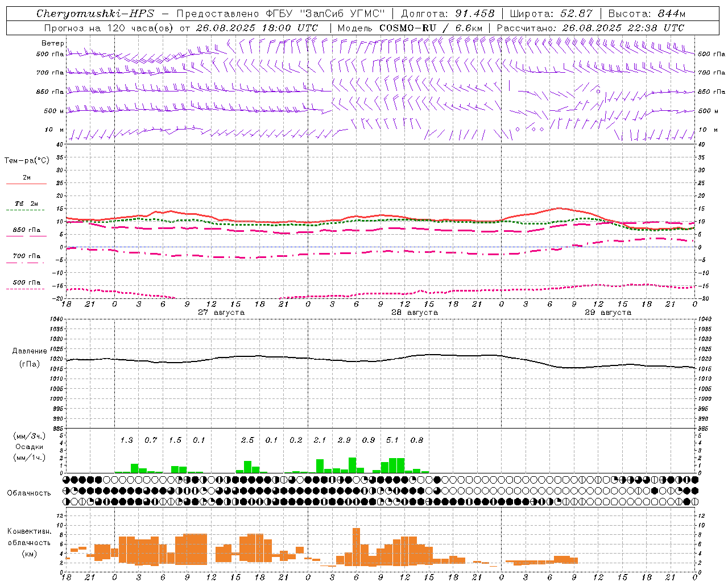Select the "ЗапСиб УГМС" provider name
The image size is (728, 582).
(342, 14)
